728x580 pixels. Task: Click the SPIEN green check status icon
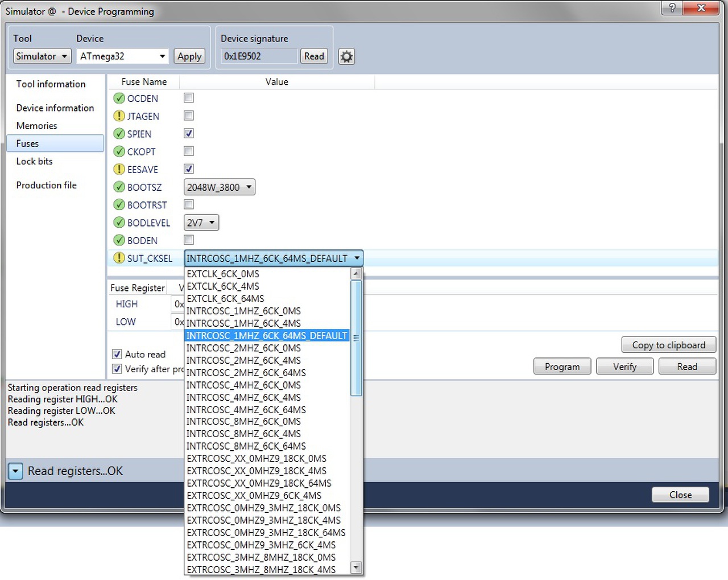pyautogui.click(x=119, y=134)
